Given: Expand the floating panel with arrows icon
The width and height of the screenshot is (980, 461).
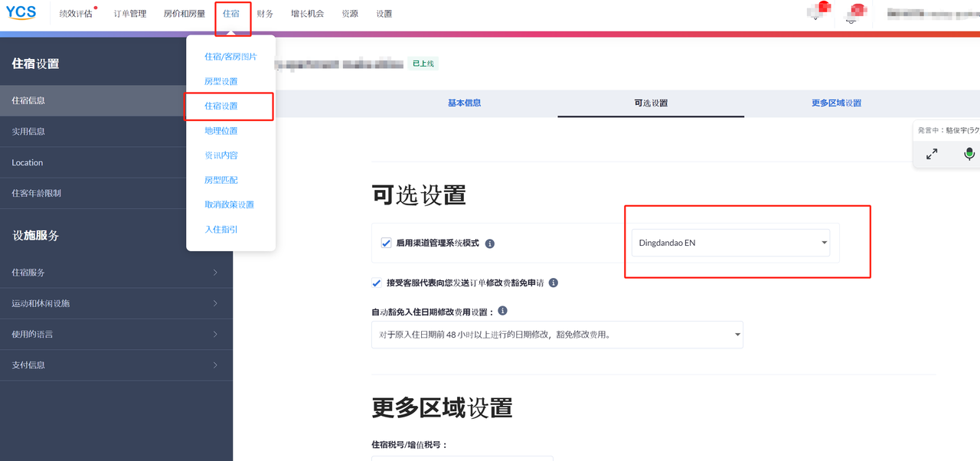Looking at the screenshot, I should 932,154.
